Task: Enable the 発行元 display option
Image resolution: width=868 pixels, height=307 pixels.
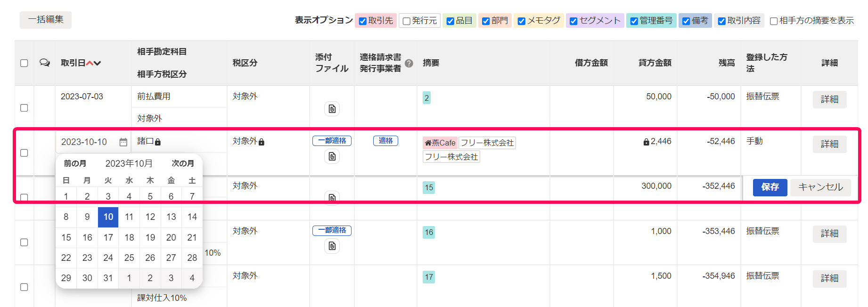Action: click(x=406, y=21)
